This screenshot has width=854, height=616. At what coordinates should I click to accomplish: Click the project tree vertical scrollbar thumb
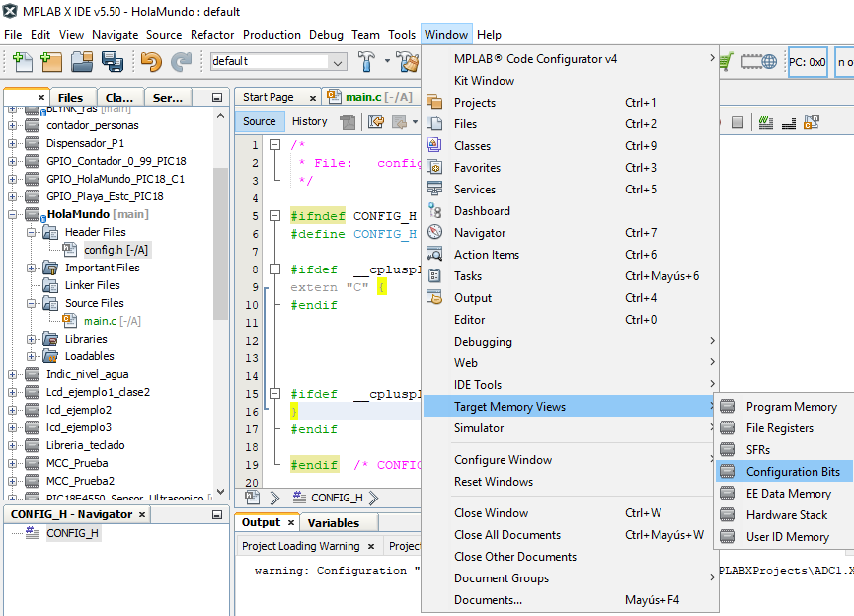[x=220, y=244]
